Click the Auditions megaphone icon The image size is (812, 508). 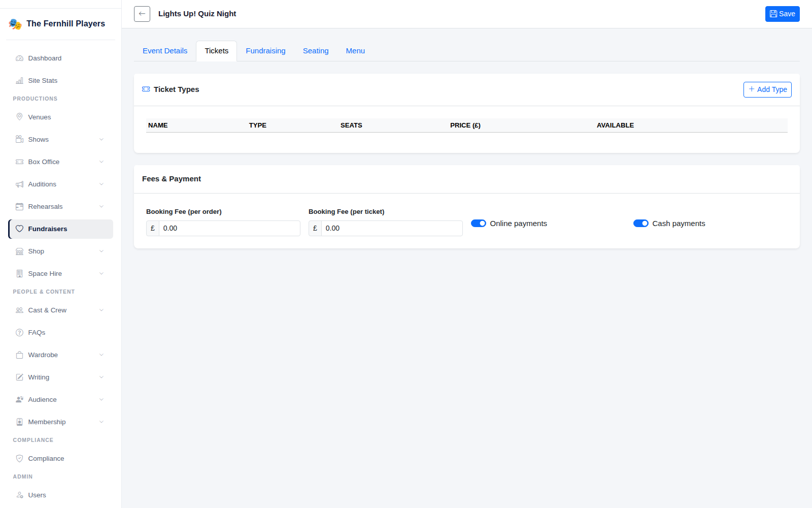tap(20, 184)
